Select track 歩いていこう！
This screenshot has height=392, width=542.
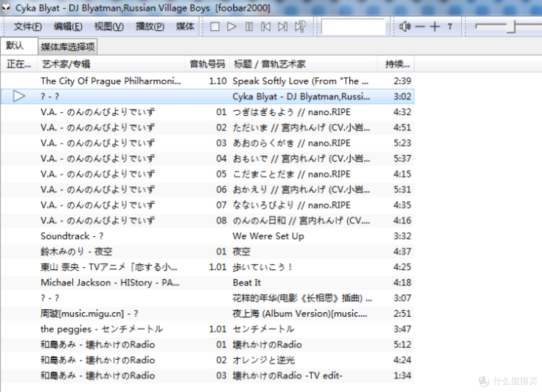tap(207, 267)
